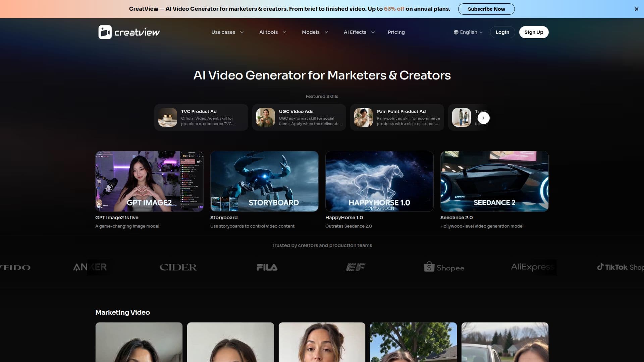Click the TikTok Shop brand logo
Viewport: 644px width, 362px height.
(x=620, y=267)
